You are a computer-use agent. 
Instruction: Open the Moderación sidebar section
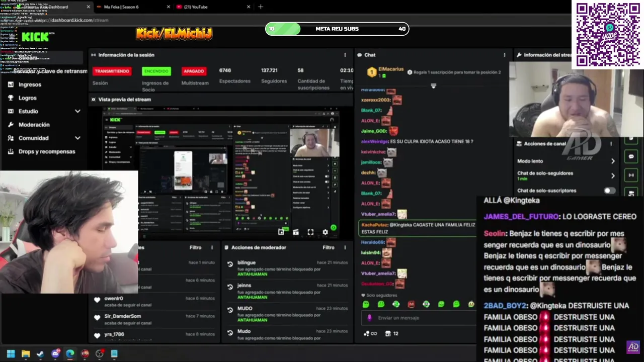pyautogui.click(x=34, y=125)
